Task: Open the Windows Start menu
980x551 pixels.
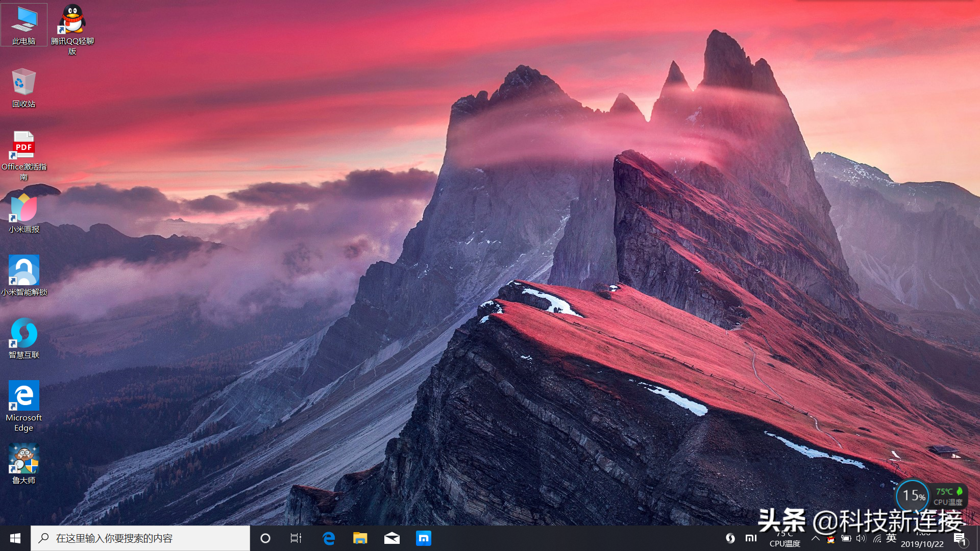Action: point(15,538)
